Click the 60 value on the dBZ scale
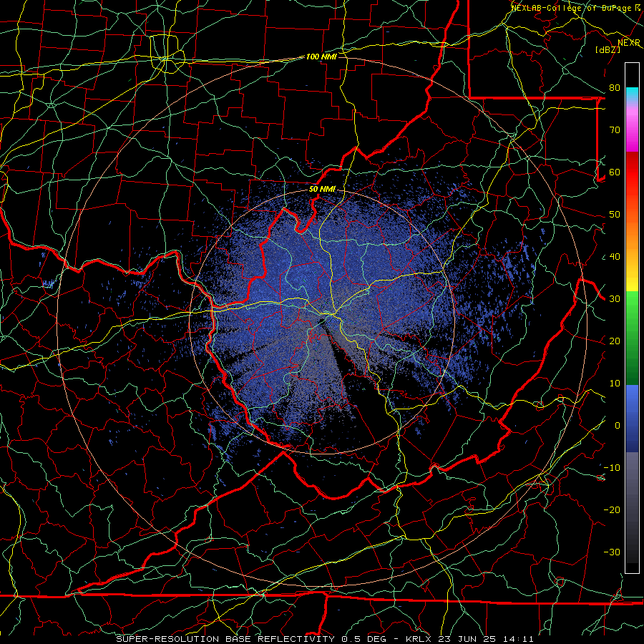Image resolution: width=644 pixels, height=644 pixels. pyautogui.click(x=615, y=172)
